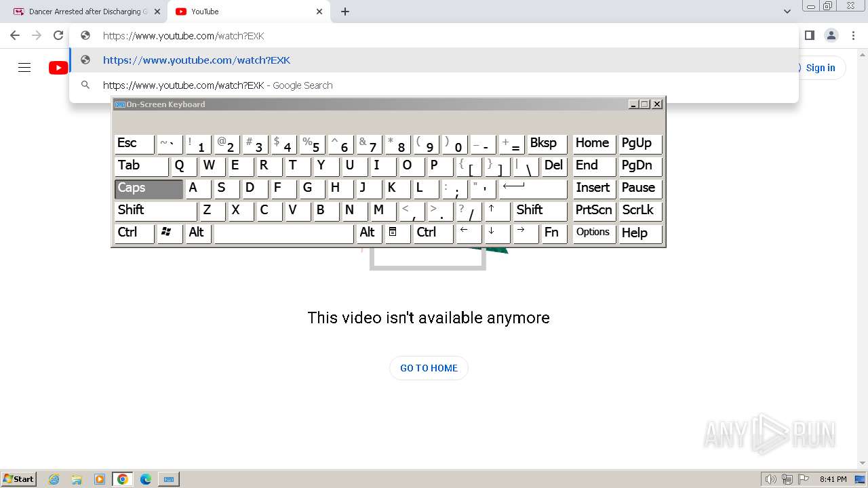Click the Enter key arrow
Screen dimensions: 868x488
point(533,188)
